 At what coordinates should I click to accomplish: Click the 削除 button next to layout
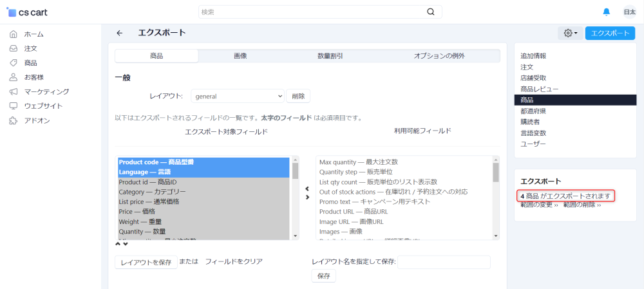[298, 97]
